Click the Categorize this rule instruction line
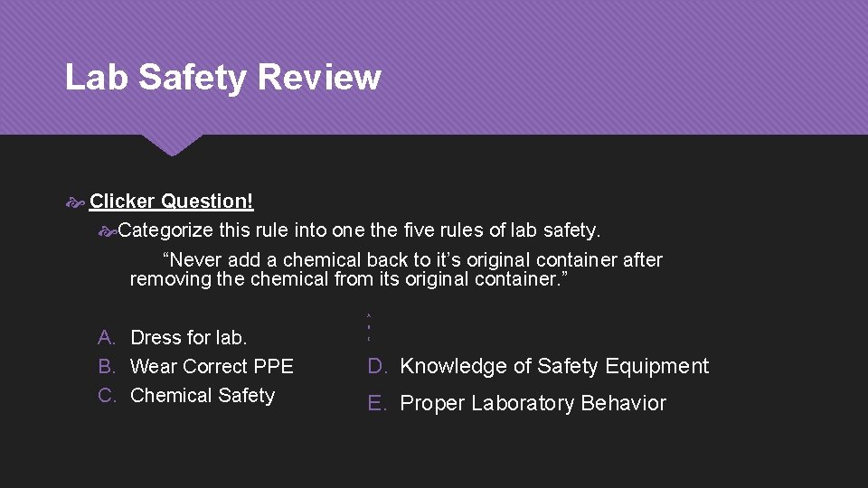 coord(359,231)
